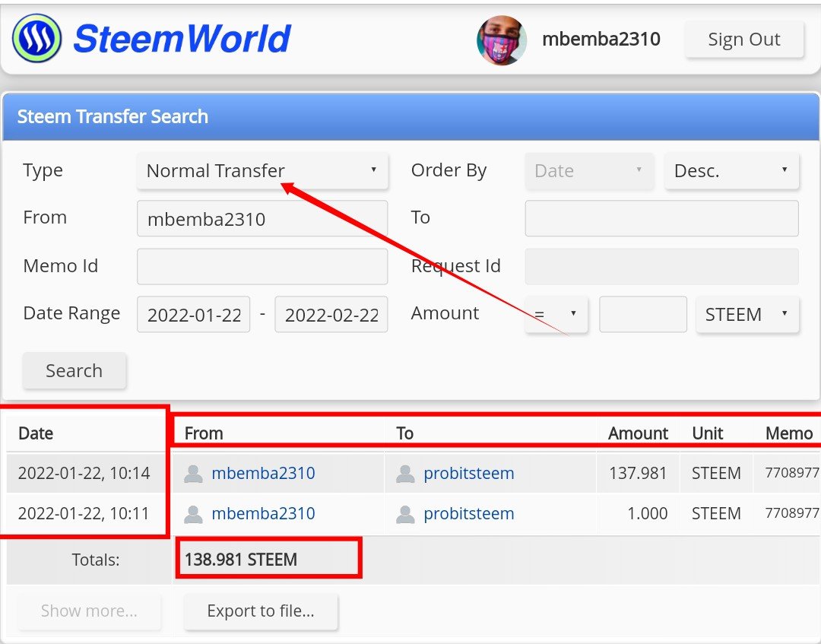Click the Export to file... button
The width and height of the screenshot is (821, 644).
click(x=261, y=611)
